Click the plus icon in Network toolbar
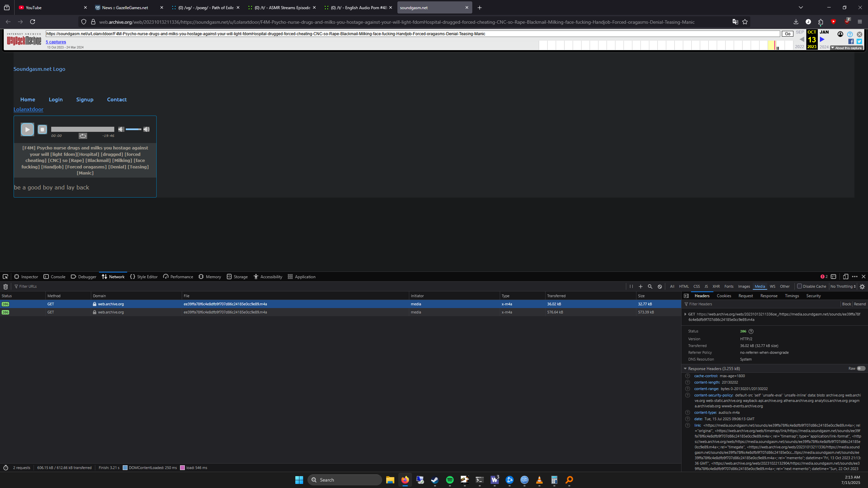The image size is (868, 488). coord(640,286)
